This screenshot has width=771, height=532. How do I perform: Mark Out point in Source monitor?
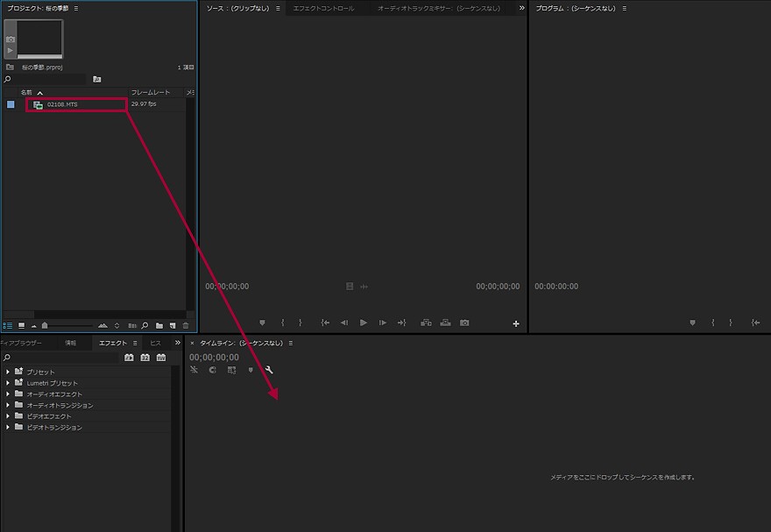[x=300, y=323]
